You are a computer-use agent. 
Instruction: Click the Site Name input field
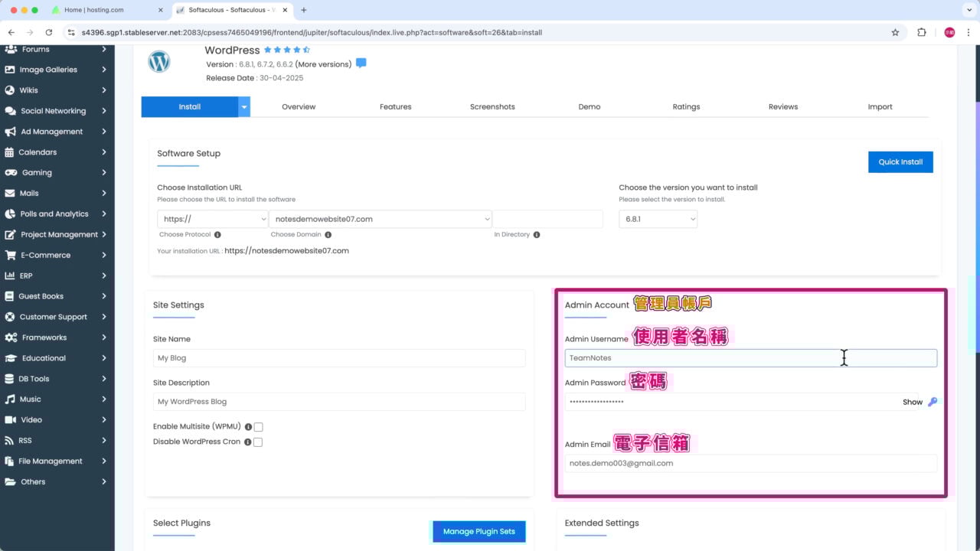[x=339, y=358]
